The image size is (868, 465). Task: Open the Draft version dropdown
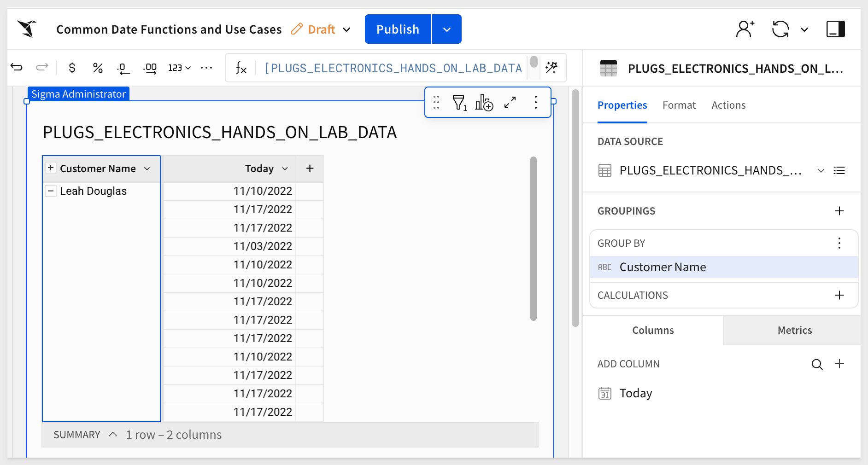[x=347, y=29]
